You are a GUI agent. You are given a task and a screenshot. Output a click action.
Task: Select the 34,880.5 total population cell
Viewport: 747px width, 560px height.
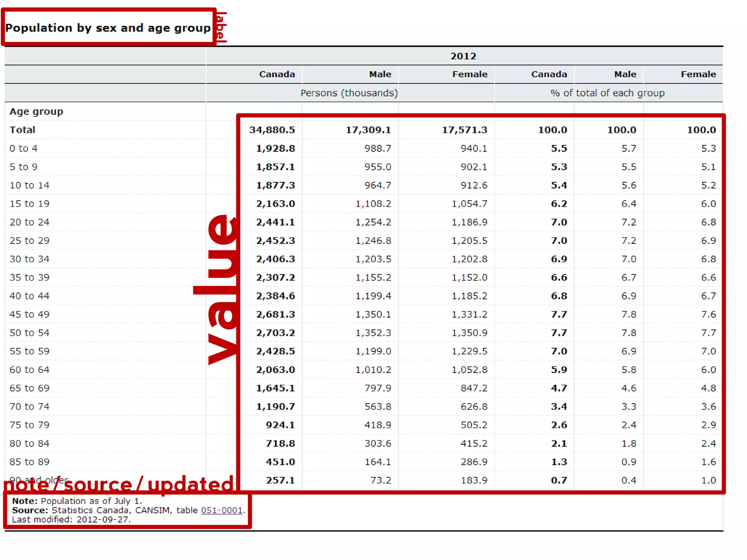coord(272,130)
